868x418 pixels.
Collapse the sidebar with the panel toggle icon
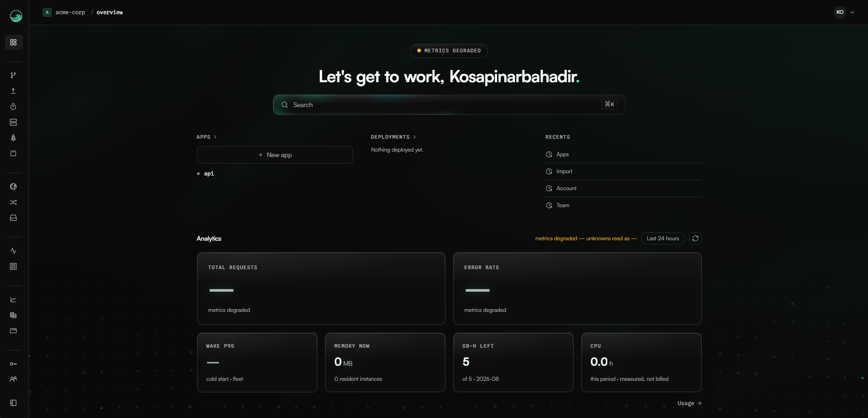pos(13,403)
